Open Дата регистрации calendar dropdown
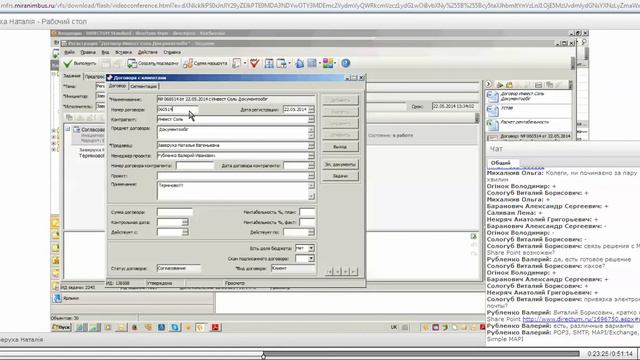Image resolution: width=640 pixels, height=360 pixels. tap(311, 109)
